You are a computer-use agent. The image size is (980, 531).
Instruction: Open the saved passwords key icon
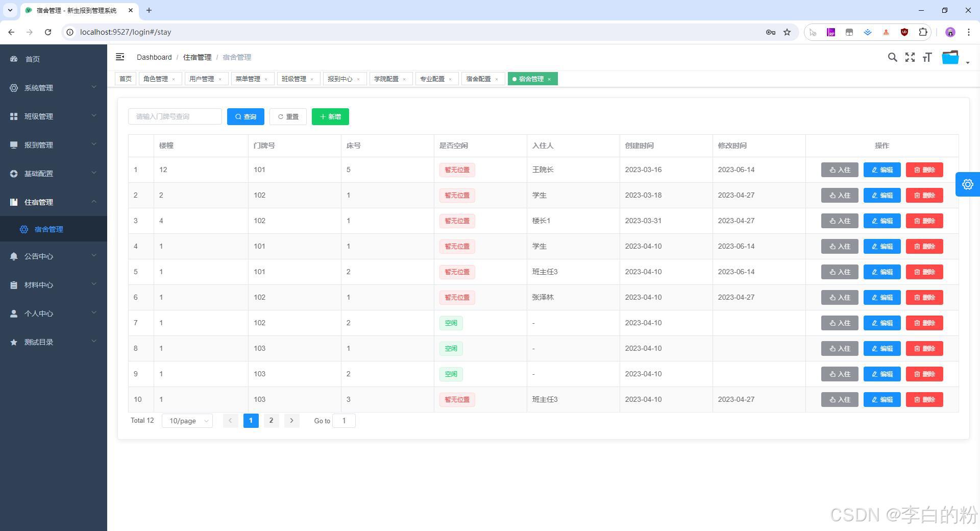tap(771, 32)
